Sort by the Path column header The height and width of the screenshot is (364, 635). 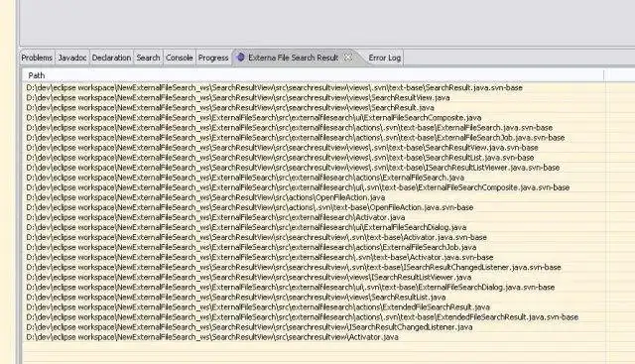pyautogui.click(x=313, y=75)
